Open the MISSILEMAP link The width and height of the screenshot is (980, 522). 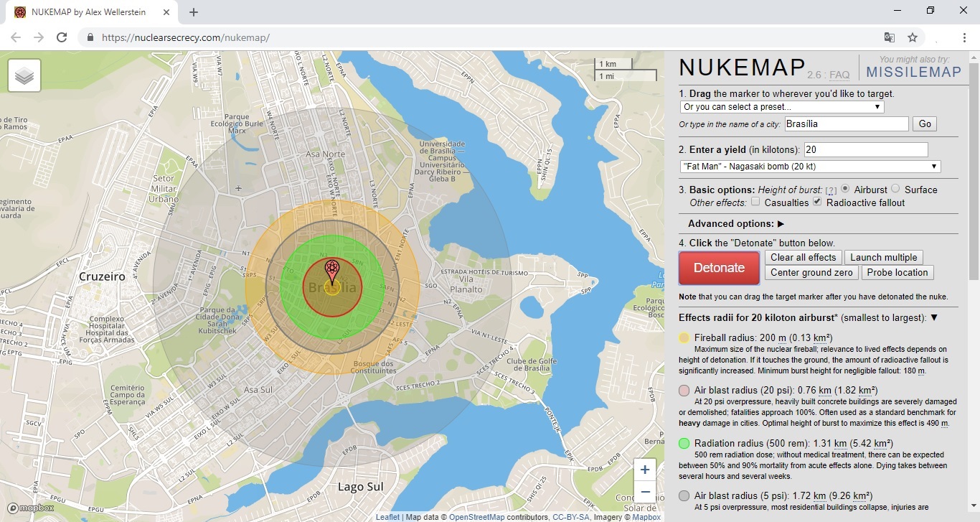tap(913, 72)
